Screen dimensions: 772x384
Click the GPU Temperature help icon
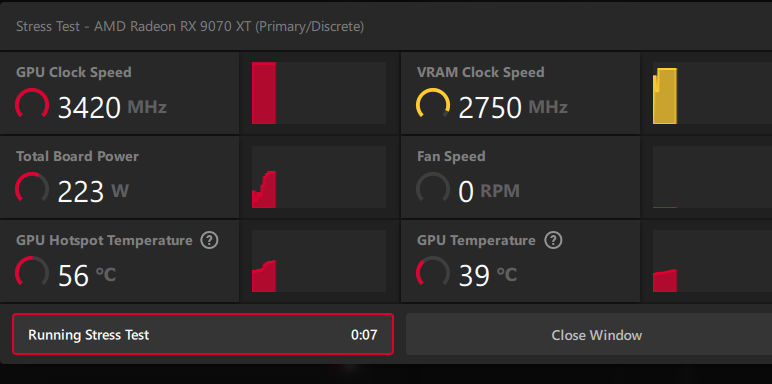click(x=553, y=240)
